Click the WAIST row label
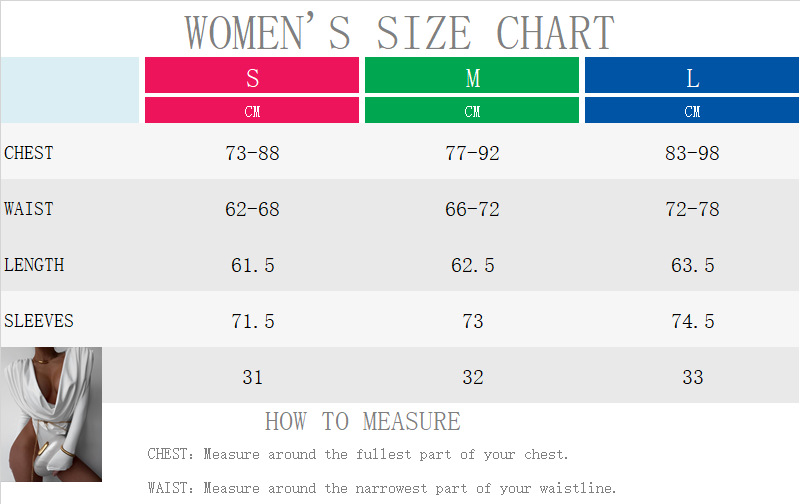The height and width of the screenshot is (504, 800). coord(29,209)
